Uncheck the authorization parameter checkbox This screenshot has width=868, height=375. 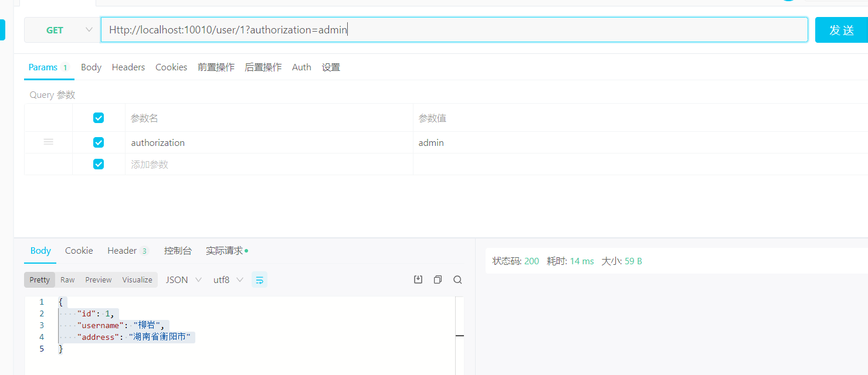click(99, 142)
